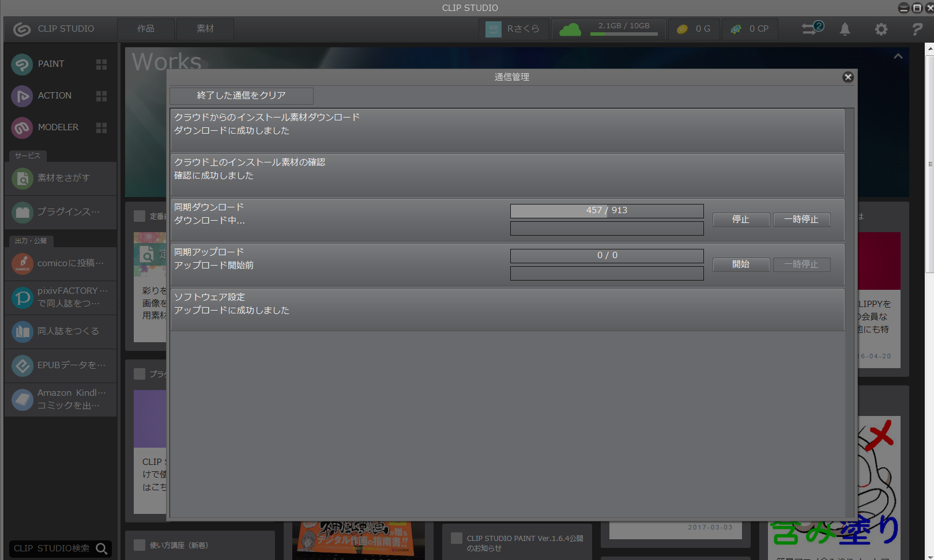Click the 0 CP points balance
This screenshot has width=934, height=560.
[759, 29]
